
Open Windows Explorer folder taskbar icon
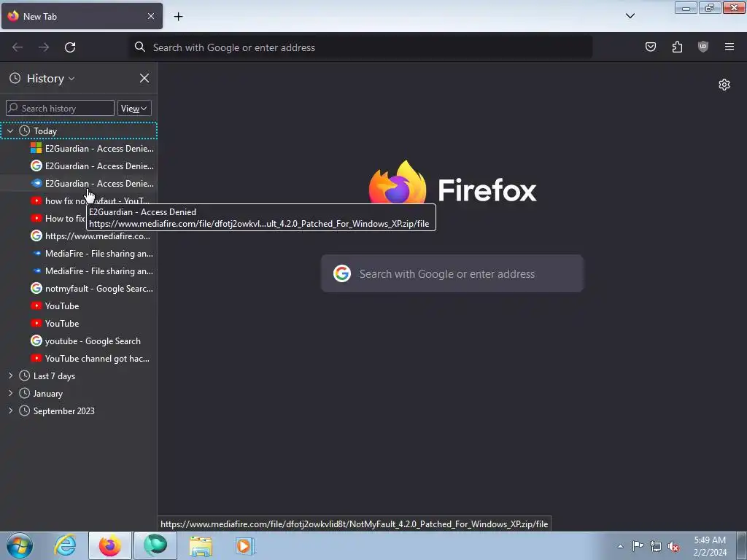201,545
